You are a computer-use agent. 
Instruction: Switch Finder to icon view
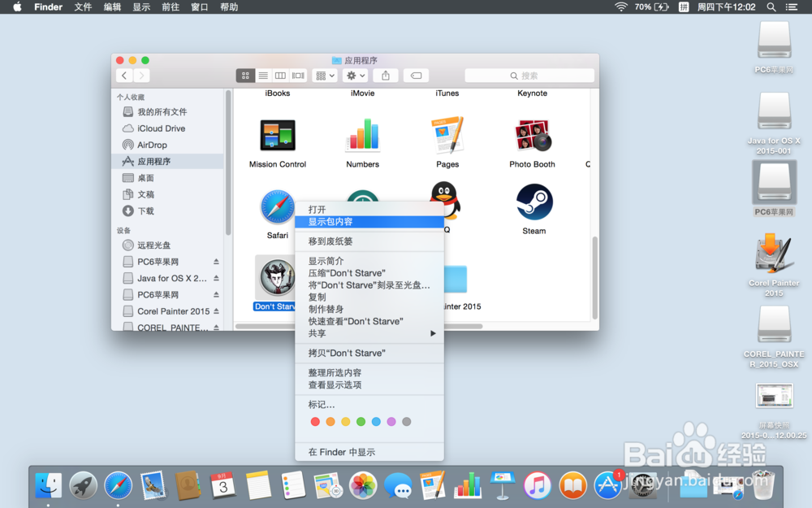245,76
